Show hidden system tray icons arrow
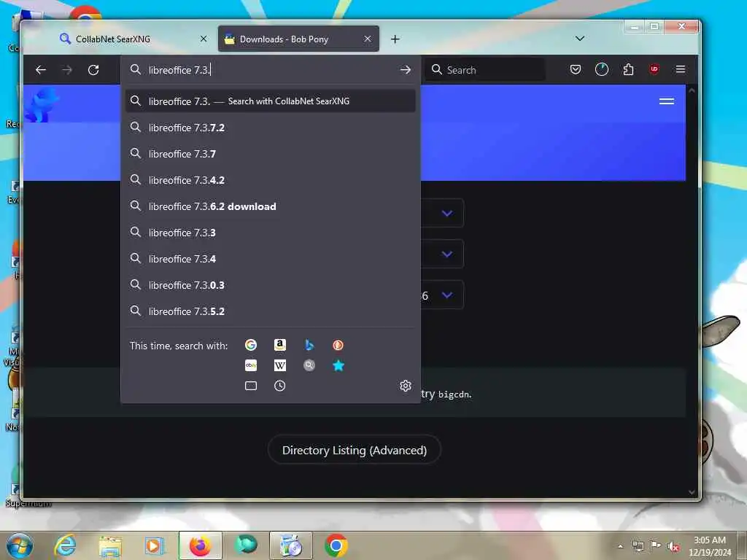The height and width of the screenshot is (560, 747). point(620,546)
